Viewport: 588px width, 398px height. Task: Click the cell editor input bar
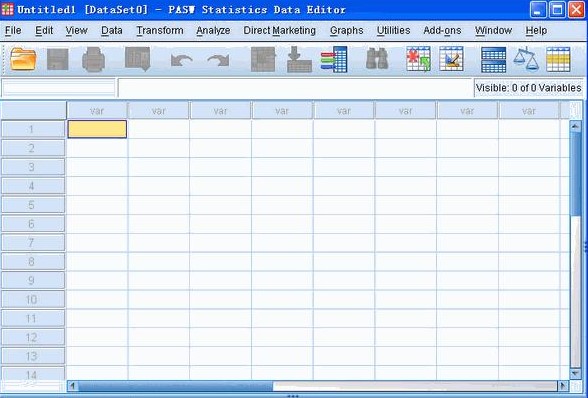(x=296, y=88)
